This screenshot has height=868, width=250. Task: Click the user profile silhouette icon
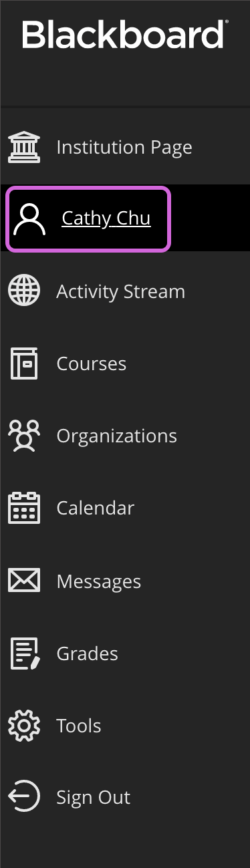coord(29,219)
